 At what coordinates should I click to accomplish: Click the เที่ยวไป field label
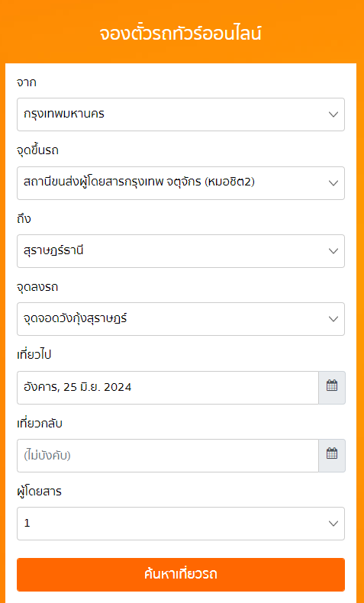tap(34, 354)
